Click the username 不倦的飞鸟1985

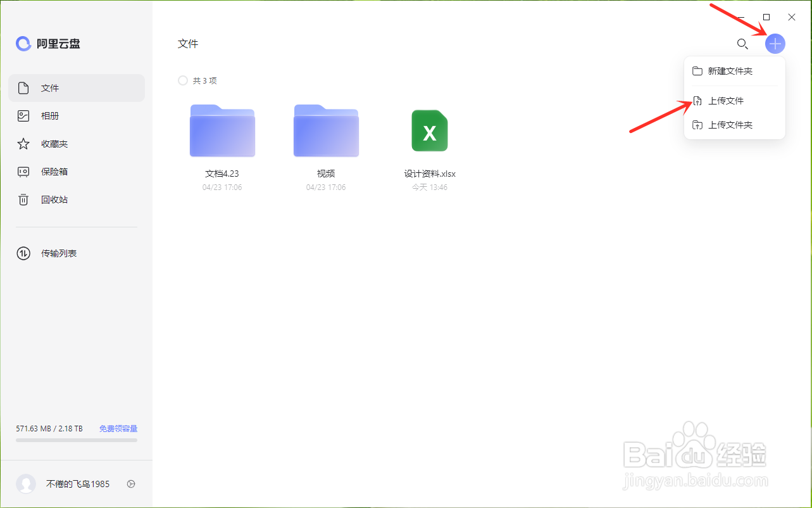(77, 484)
